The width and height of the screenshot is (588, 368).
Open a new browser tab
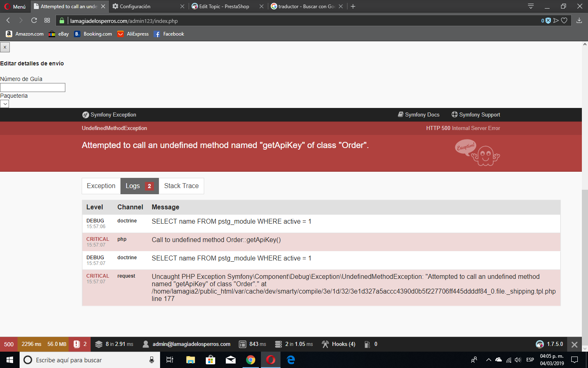353,7
